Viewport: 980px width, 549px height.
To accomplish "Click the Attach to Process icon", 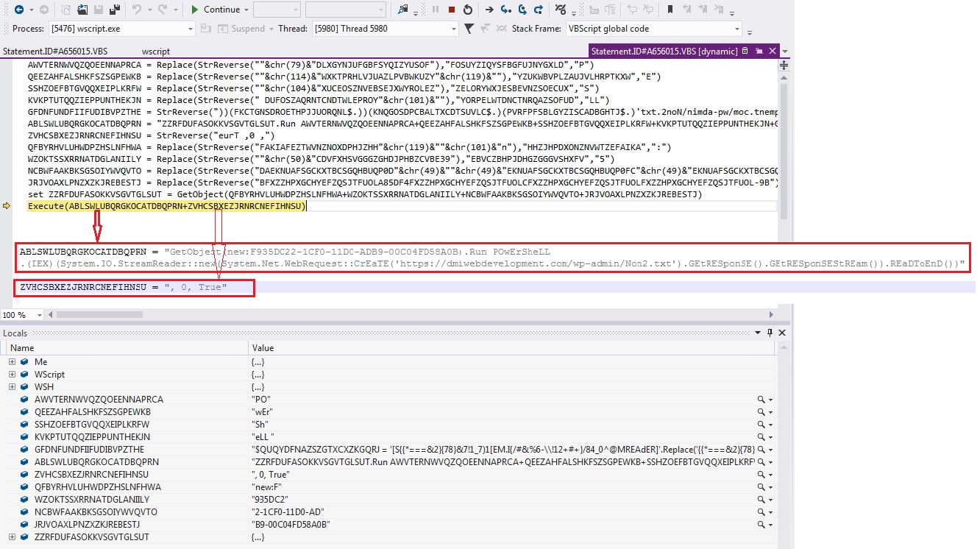I will pyautogui.click(x=403, y=10).
